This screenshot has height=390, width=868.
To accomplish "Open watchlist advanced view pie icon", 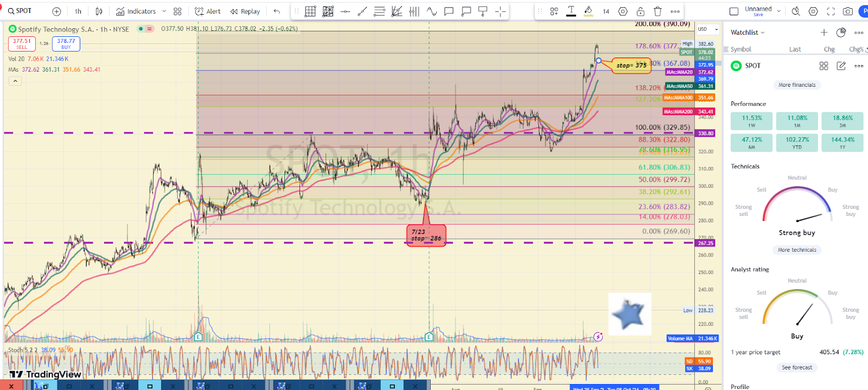I will pyautogui.click(x=841, y=33).
